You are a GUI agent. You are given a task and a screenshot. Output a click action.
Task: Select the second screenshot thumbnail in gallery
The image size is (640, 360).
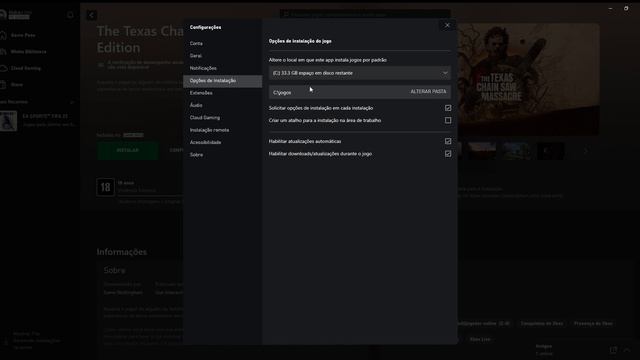(x=482, y=151)
